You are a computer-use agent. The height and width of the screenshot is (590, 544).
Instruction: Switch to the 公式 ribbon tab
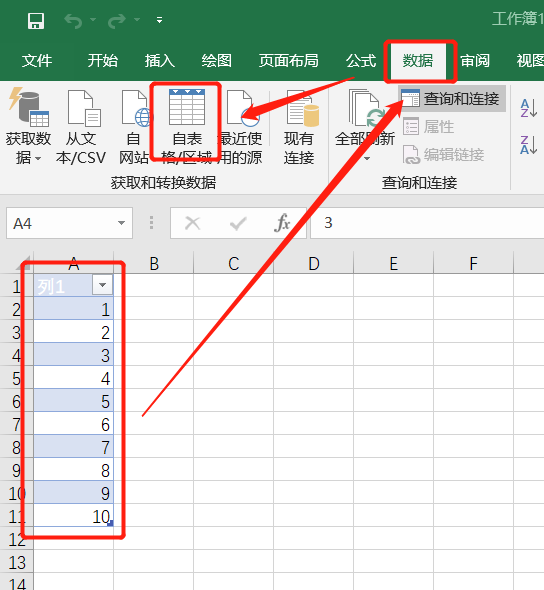pos(361,61)
